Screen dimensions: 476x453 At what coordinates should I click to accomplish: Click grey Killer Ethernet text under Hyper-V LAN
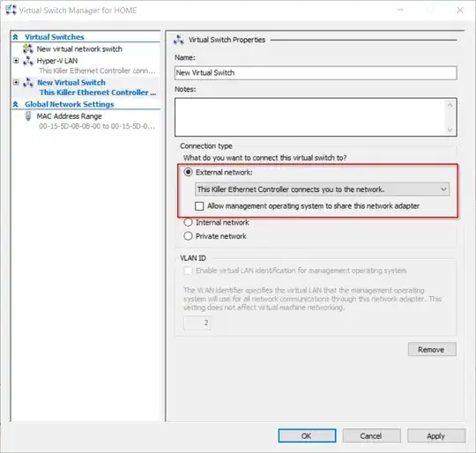click(97, 71)
